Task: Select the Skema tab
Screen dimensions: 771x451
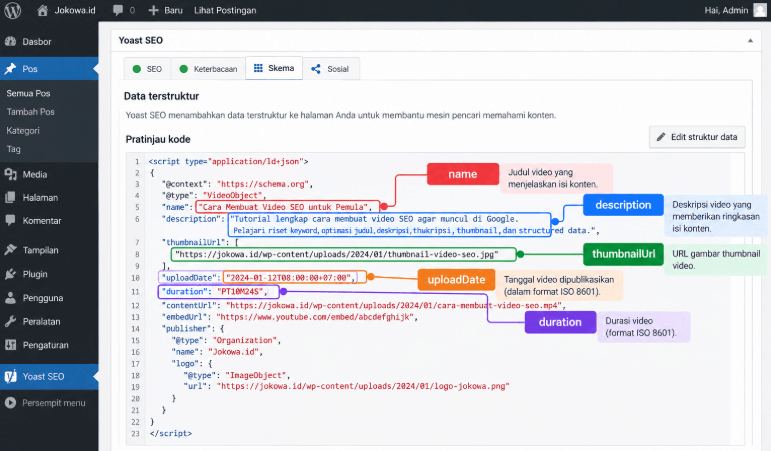Action: (274, 68)
